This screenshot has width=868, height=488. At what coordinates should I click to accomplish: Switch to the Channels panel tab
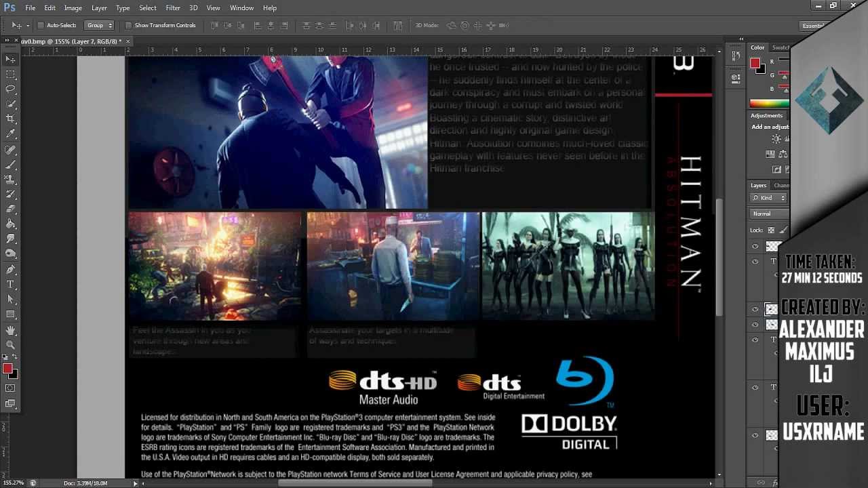[x=781, y=185]
